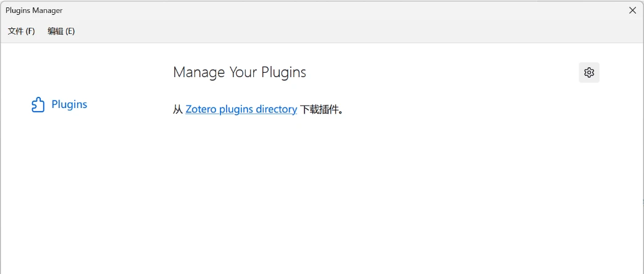The height and width of the screenshot is (274, 644).
Task: Click the 下载插件 text after the link
Action: pos(321,110)
